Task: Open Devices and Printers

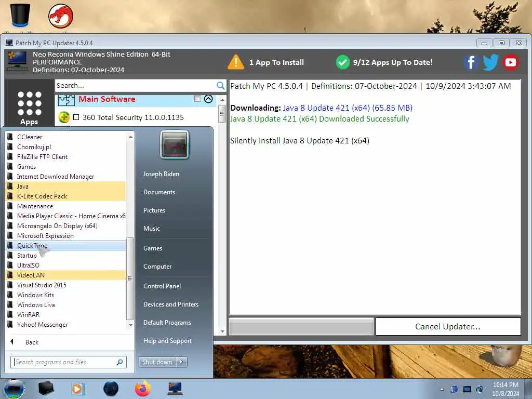Action: coord(170,304)
